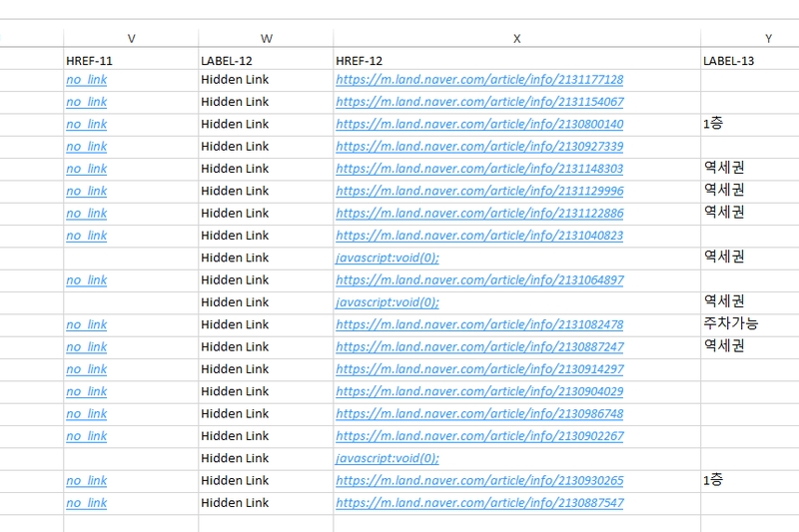Image resolution: width=799 pixels, height=532 pixels.
Task: Select column Y header
Action: pos(767,38)
